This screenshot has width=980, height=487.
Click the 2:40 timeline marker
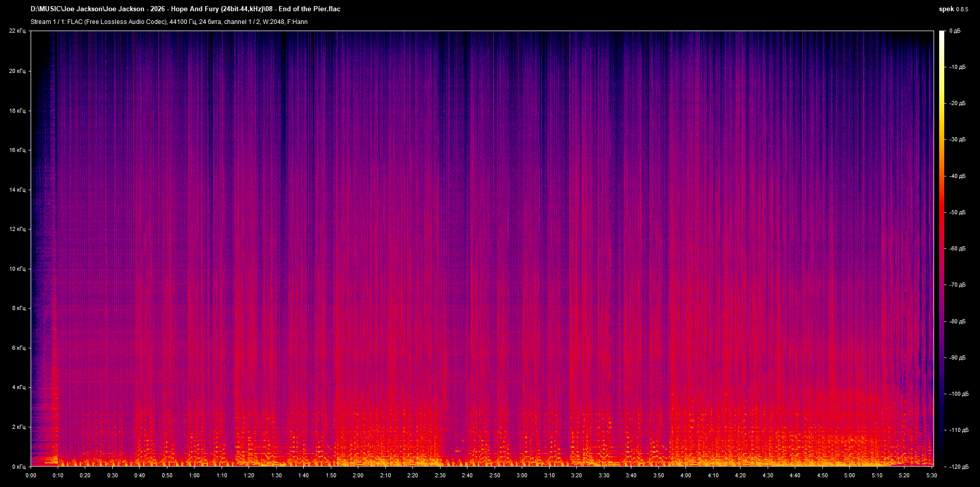click(x=467, y=475)
